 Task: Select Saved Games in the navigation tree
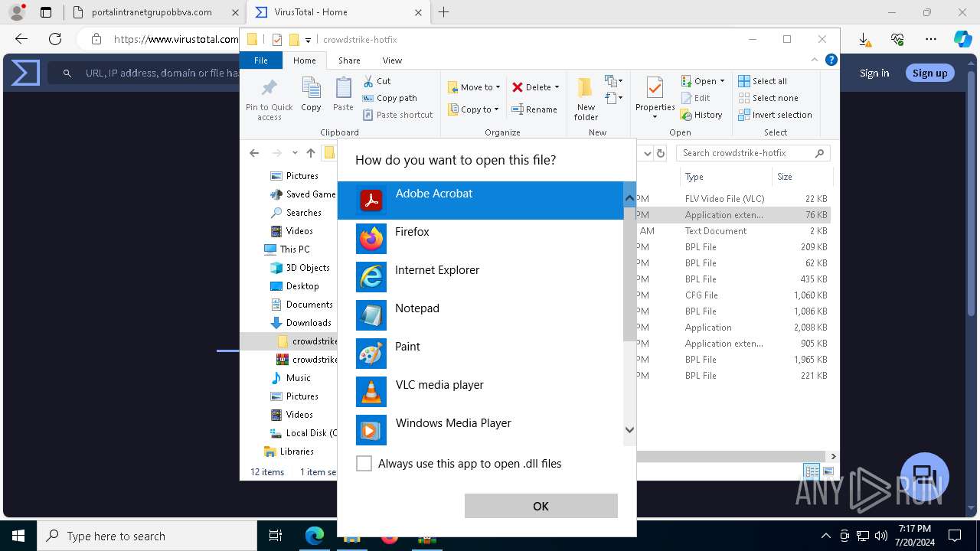coord(303,194)
